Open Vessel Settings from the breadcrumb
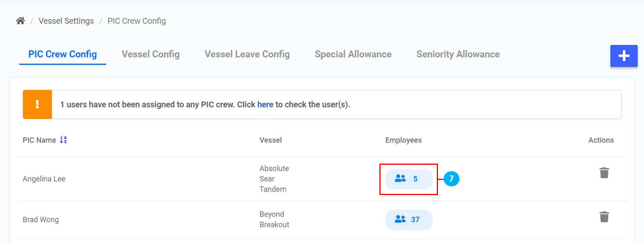Viewport: 644px width, 243px height. pyautogui.click(x=66, y=20)
